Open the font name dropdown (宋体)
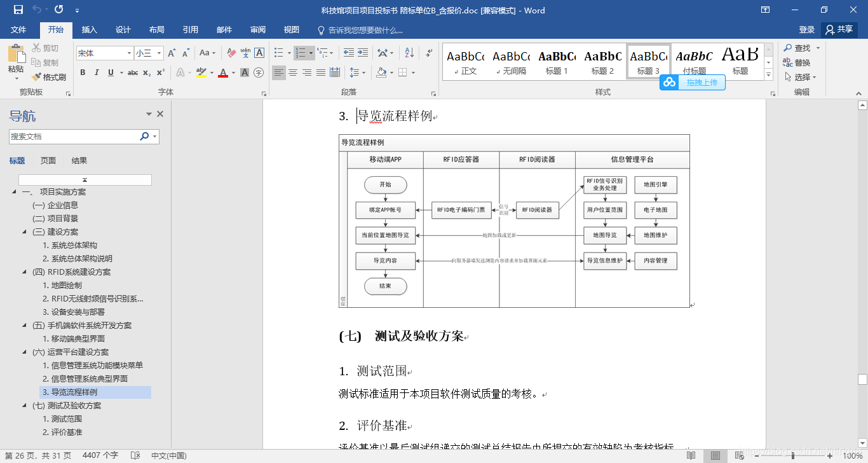Screen dimensions: 868x463 click(x=130, y=53)
